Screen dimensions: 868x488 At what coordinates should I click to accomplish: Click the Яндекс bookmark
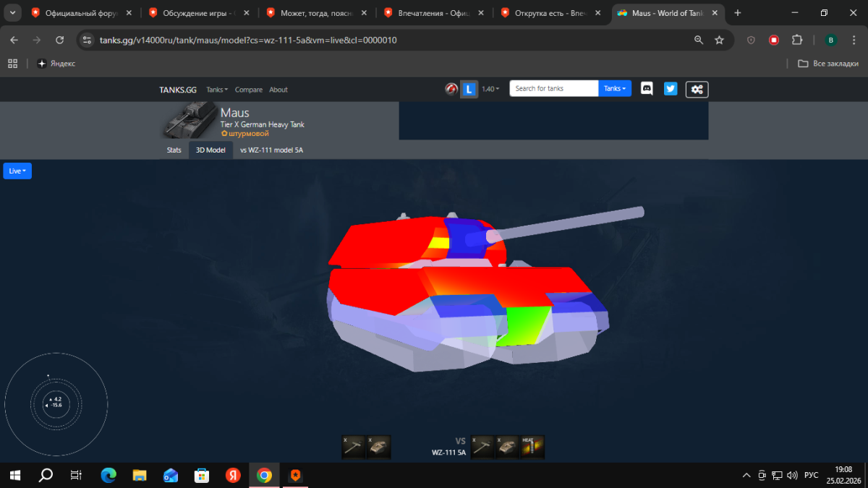56,64
